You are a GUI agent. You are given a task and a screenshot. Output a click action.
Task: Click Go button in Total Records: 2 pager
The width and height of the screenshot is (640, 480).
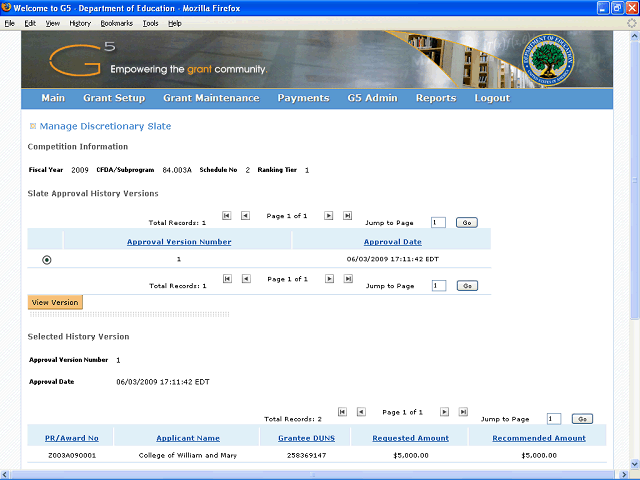coord(582,419)
